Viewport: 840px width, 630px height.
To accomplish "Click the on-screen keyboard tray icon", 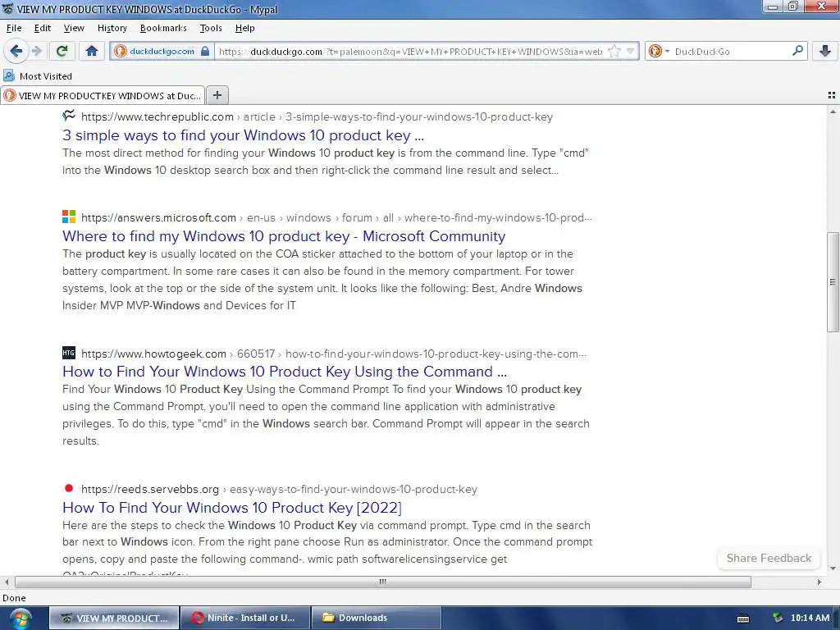I will pos(743,619).
